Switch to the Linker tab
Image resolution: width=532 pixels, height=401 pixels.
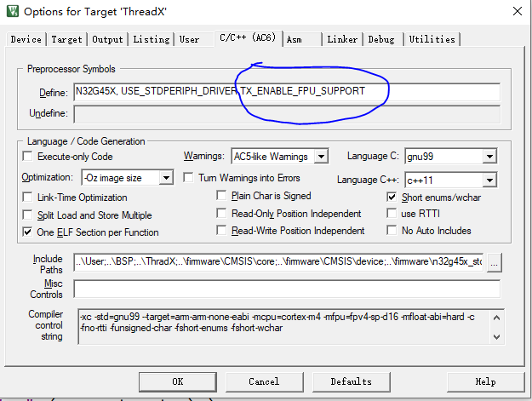click(342, 39)
